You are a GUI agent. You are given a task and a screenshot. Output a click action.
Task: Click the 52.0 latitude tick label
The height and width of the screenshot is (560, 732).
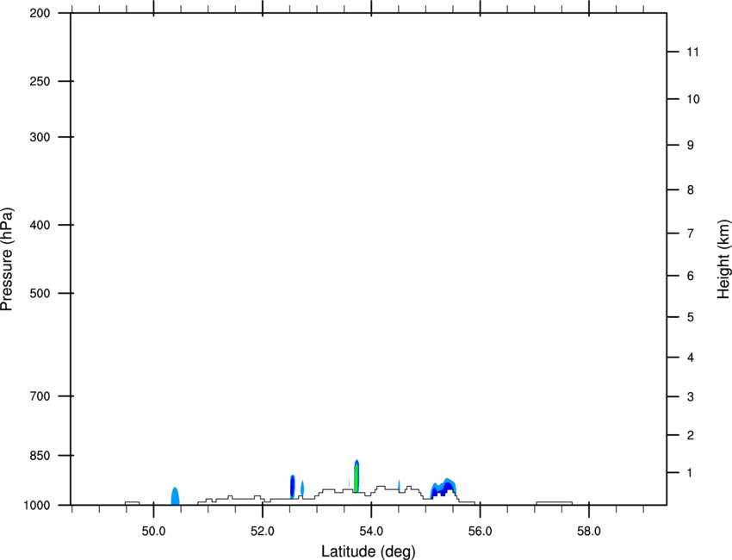[x=263, y=532]
